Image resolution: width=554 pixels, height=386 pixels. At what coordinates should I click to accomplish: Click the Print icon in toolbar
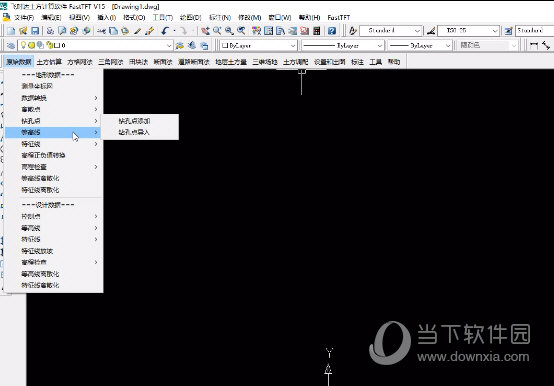50,31
